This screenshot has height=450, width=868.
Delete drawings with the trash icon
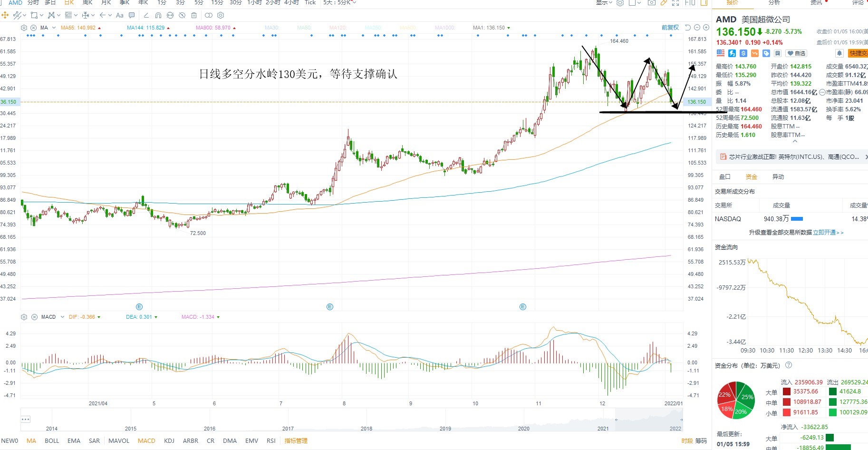[x=194, y=15]
